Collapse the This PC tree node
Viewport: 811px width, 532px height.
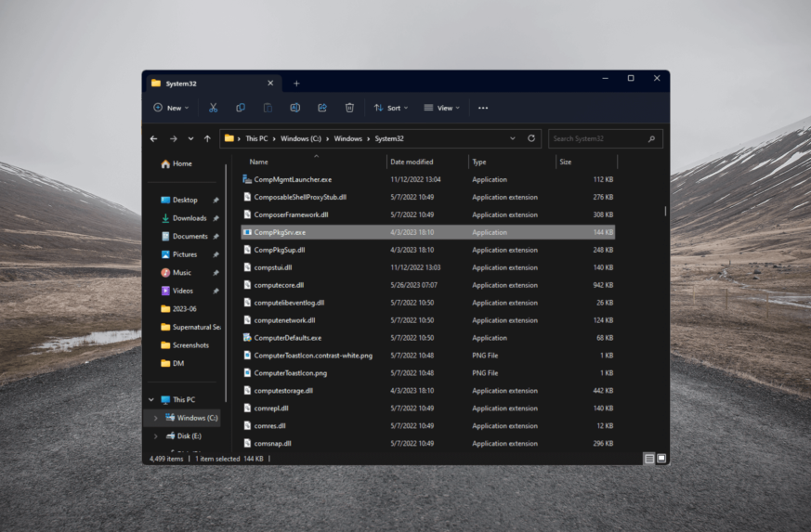(x=151, y=400)
